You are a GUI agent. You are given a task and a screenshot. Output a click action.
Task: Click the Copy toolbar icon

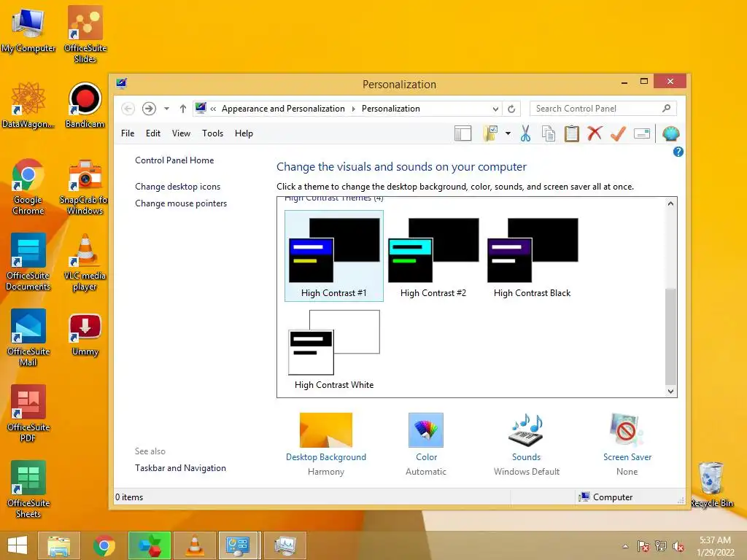click(549, 134)
